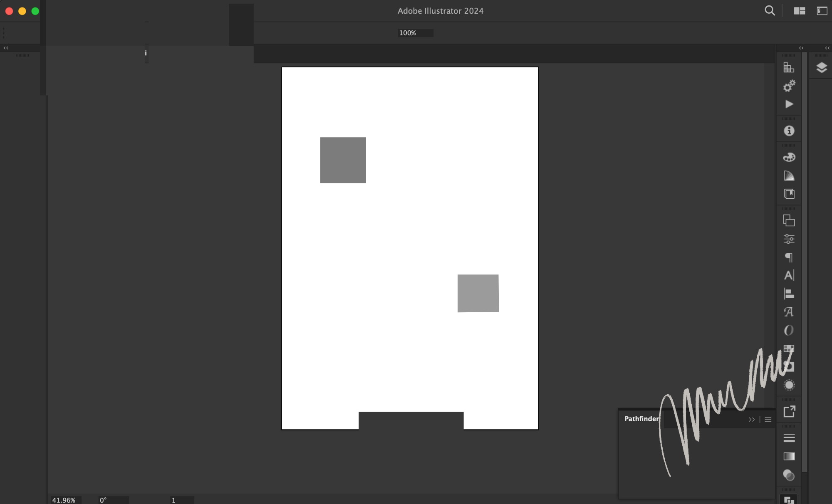Viewport: 832px width, 504px height.
Task: Open the Transparency panel icon
Action: tap(789, 475)
